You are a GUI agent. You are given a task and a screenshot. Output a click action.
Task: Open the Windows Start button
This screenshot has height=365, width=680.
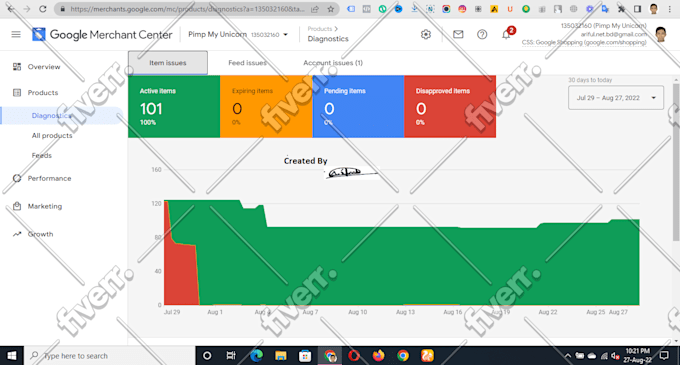pos(11,356)
